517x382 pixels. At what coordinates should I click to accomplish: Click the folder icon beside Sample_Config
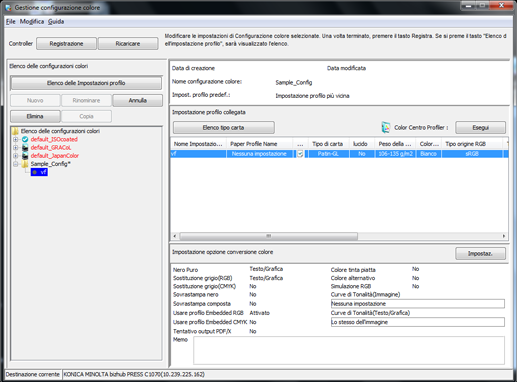pos(25,164)
